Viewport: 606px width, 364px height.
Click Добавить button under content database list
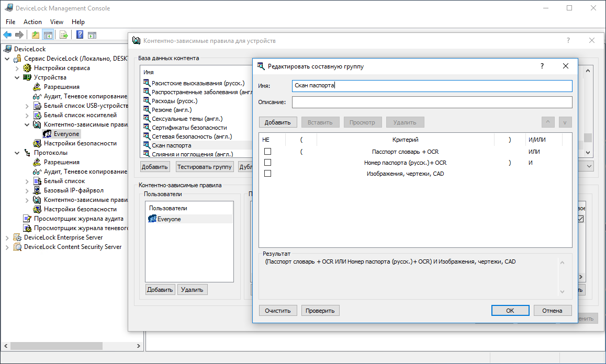click(x=154, y=166)
